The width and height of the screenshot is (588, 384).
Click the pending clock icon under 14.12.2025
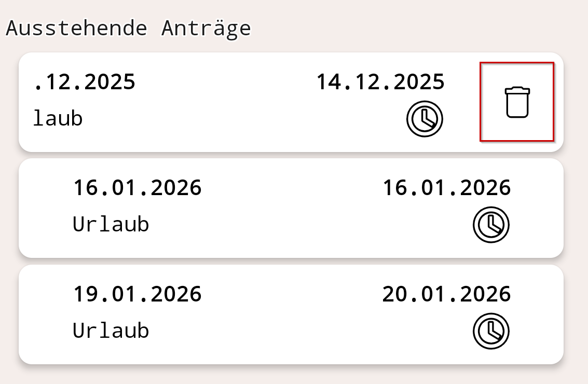click(425, 119)
